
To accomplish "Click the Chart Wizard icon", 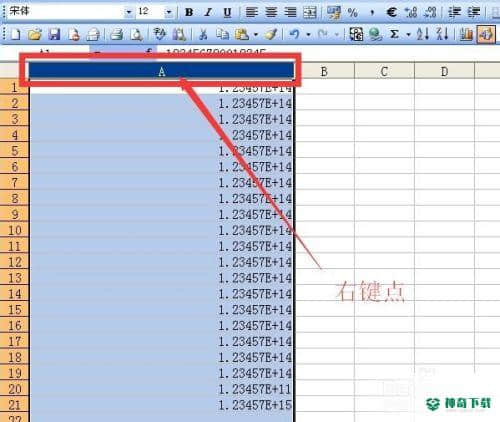I will (466, 34).
